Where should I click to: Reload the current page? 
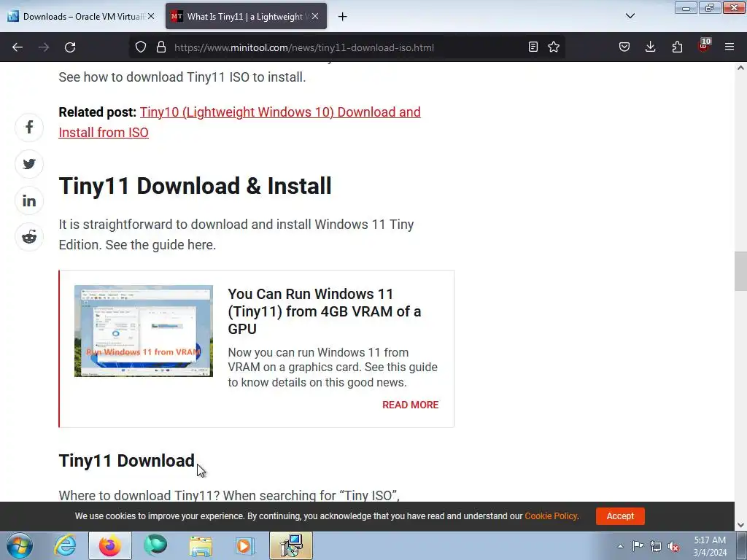[70, 47]
